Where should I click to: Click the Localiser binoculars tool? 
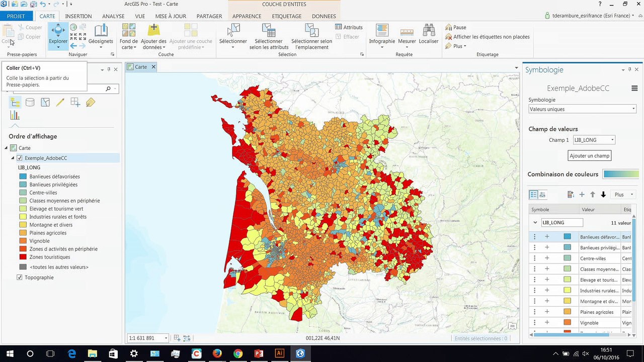[429, 34]
